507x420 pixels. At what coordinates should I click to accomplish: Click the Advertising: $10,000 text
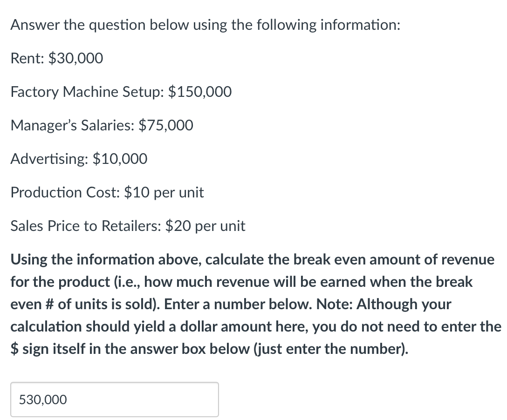[78, 159]
